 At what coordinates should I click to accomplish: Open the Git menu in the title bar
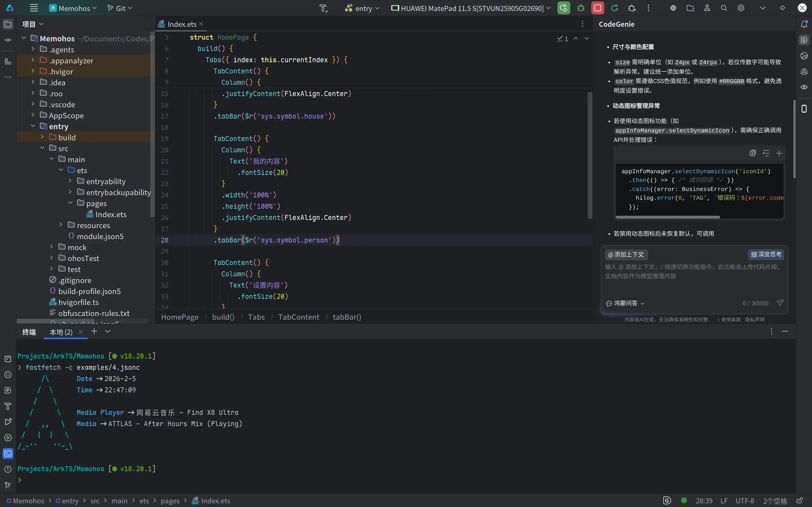pos(120,8)
